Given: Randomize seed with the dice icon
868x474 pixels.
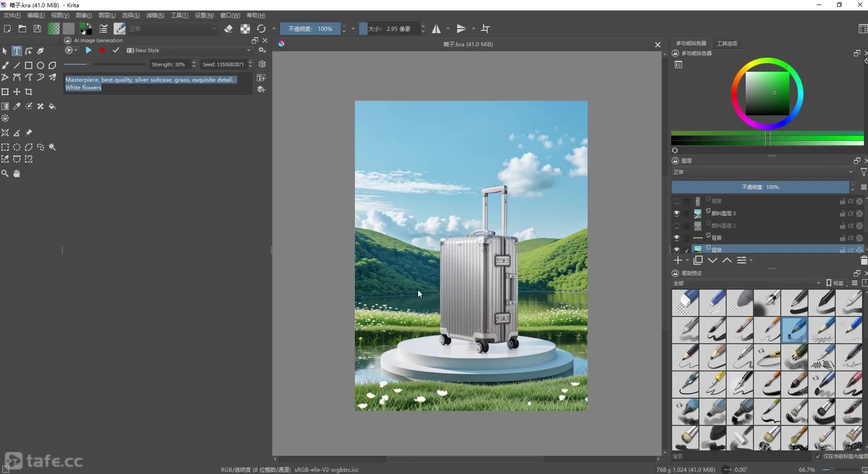Looking at the screenshot, I should coord(262,64).
